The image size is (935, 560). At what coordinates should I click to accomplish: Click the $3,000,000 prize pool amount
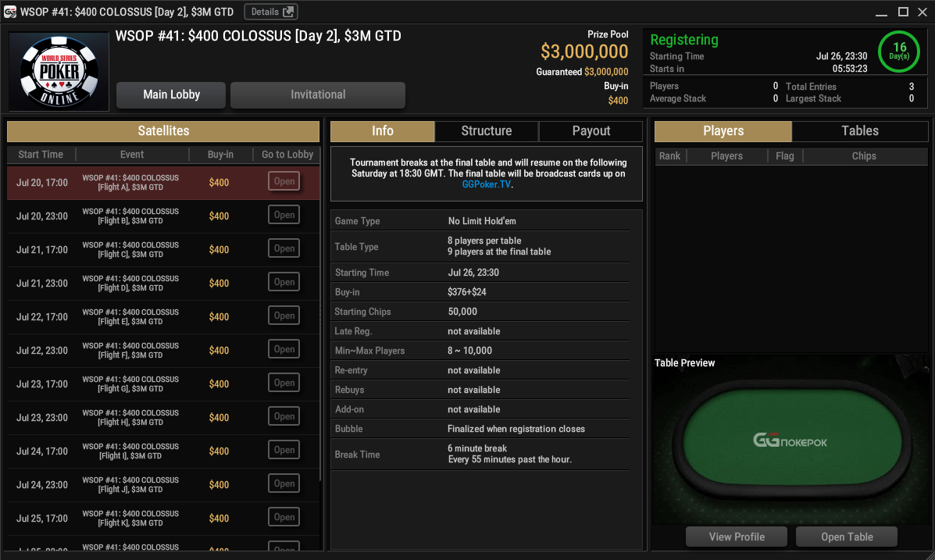[x=583, y=52]
